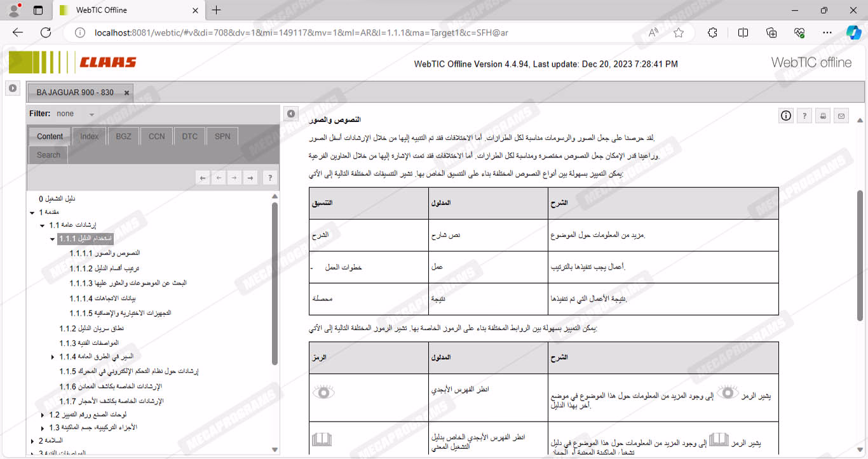Open the Search tab
Viewport: 868px width, 459px height.
48,155
